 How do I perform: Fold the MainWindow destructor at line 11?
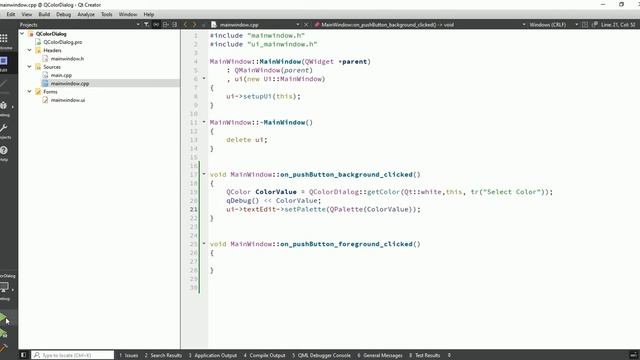(204, 122)
